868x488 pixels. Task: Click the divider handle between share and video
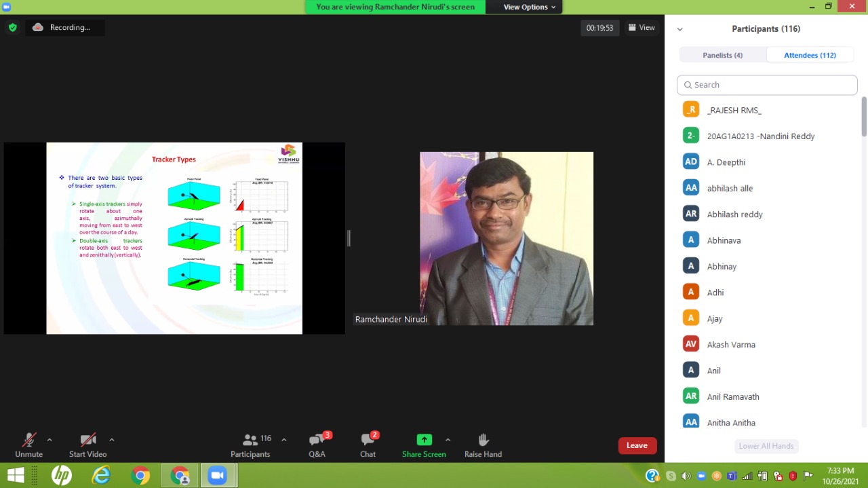[349, 238]
